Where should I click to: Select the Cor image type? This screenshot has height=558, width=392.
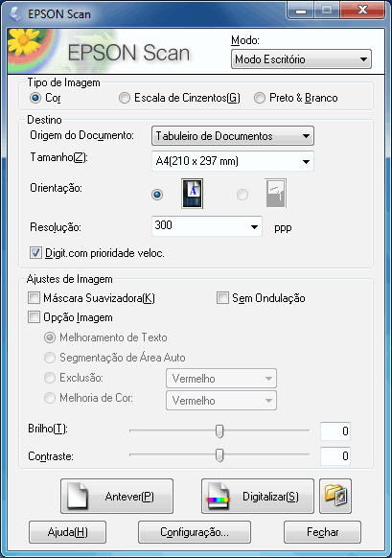coord(45,98)
